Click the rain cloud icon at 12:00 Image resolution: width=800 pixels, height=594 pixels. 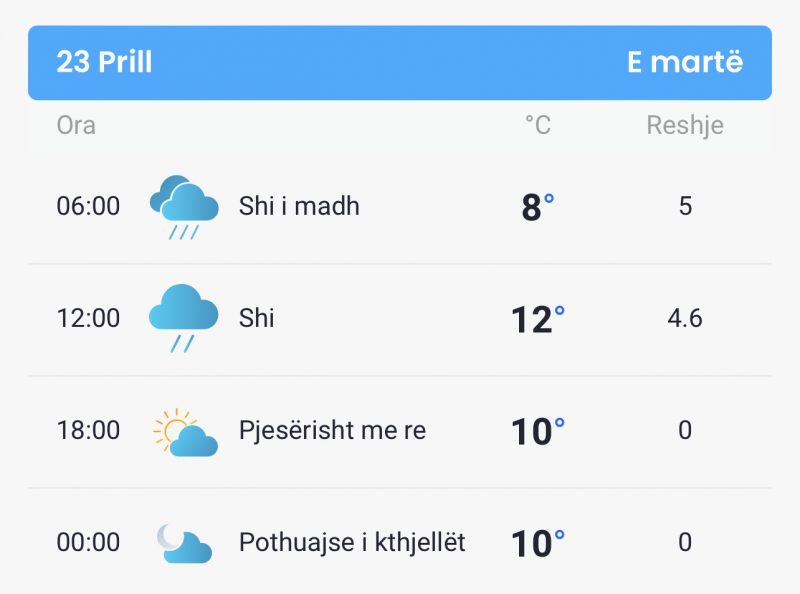(184, 318)
